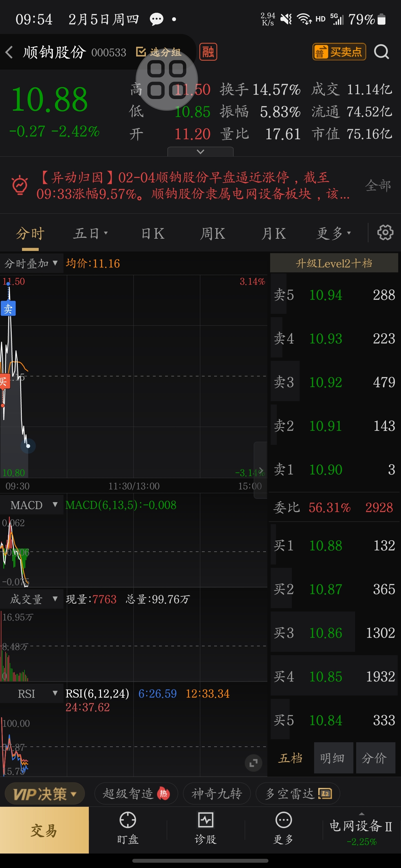Switch to the 分时 chart tab

tap(30, 233)
